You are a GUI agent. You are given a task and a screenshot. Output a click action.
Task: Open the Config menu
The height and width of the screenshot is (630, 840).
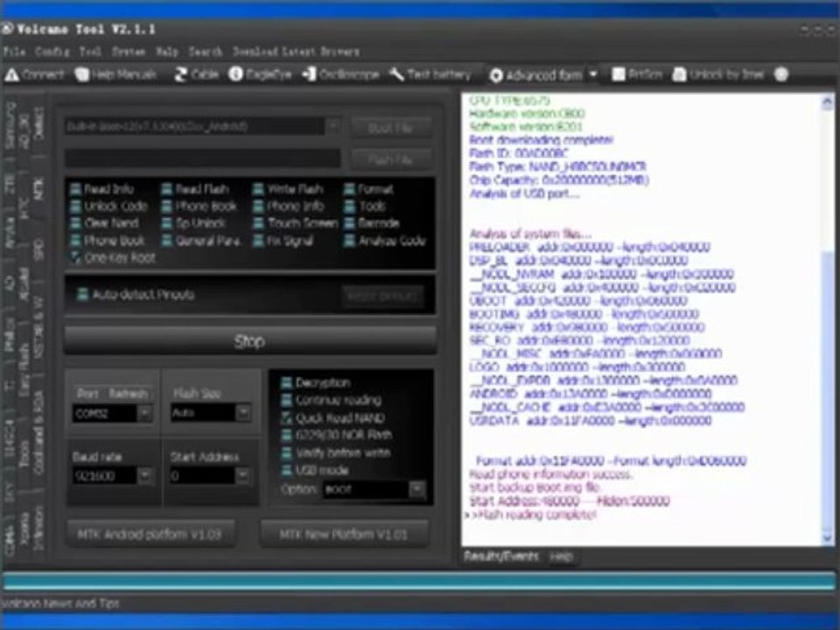coord(52,52)
